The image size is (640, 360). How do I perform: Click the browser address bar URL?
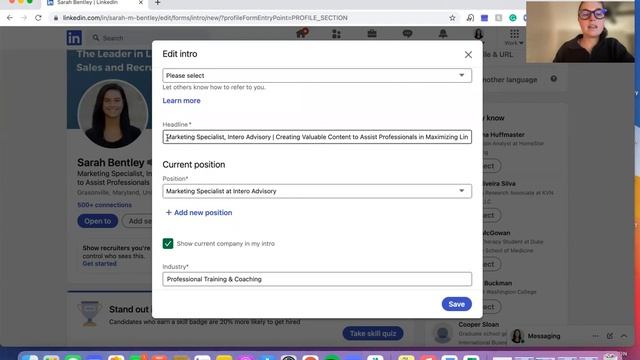coord(205,18)
